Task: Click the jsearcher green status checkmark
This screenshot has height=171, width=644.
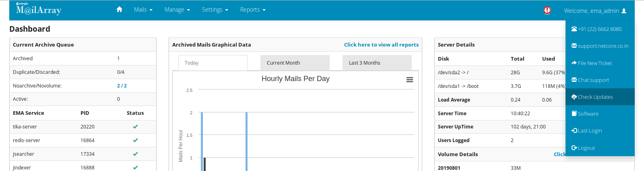Action: click(135, 154)
